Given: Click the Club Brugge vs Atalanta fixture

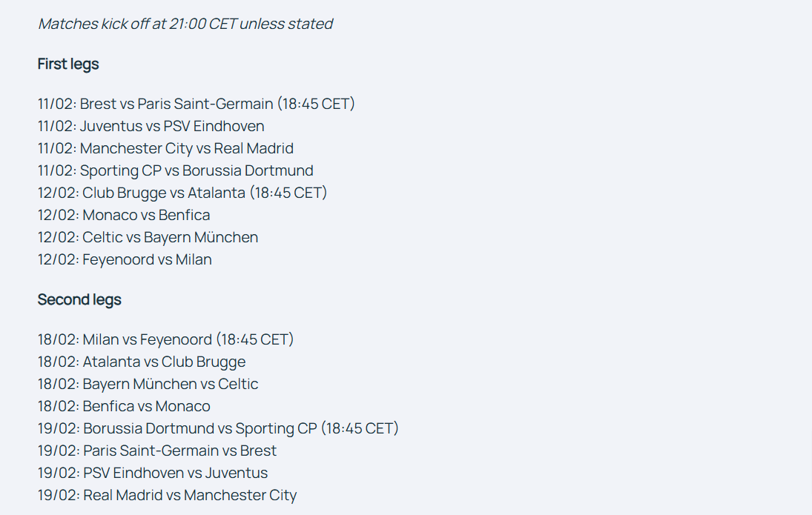Looking at the screenshot, I should click(183, 193).
